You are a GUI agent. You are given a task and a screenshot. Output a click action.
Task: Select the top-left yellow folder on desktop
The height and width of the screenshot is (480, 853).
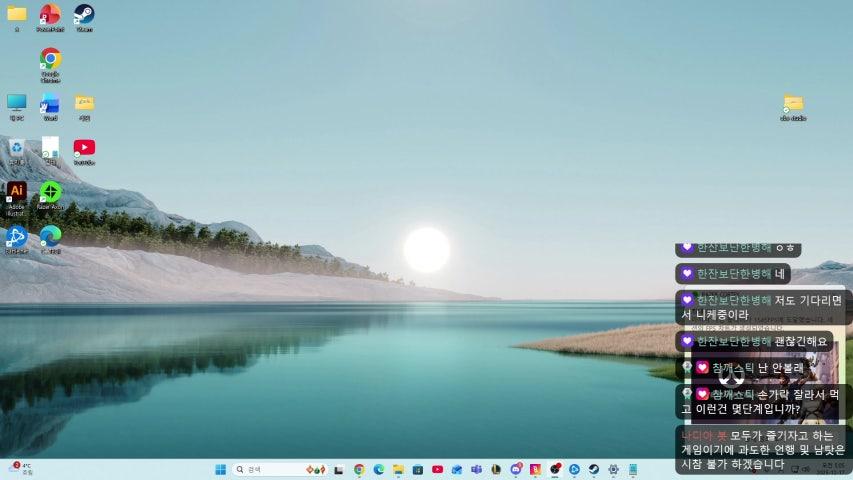16,14
